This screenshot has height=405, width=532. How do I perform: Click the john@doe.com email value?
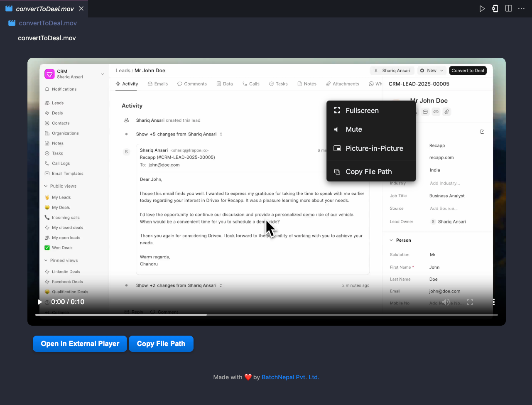(x=445, y=291)
